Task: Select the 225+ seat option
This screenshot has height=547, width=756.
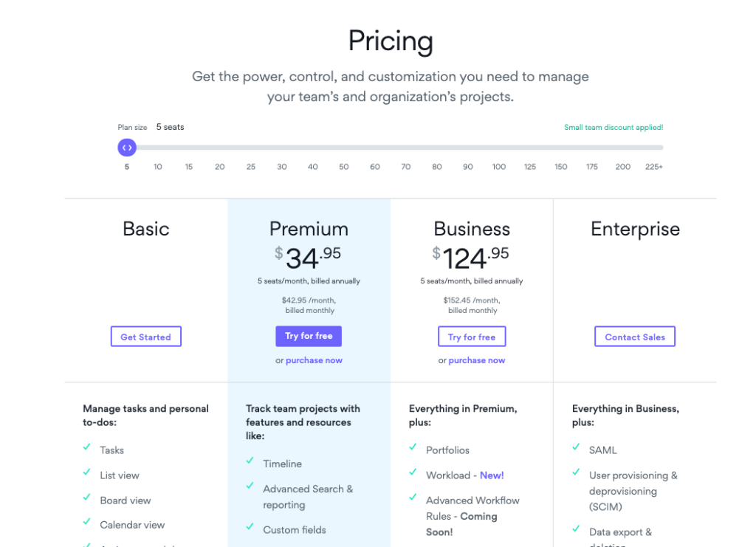Action: pyautogui.click(x=654, y=167)
